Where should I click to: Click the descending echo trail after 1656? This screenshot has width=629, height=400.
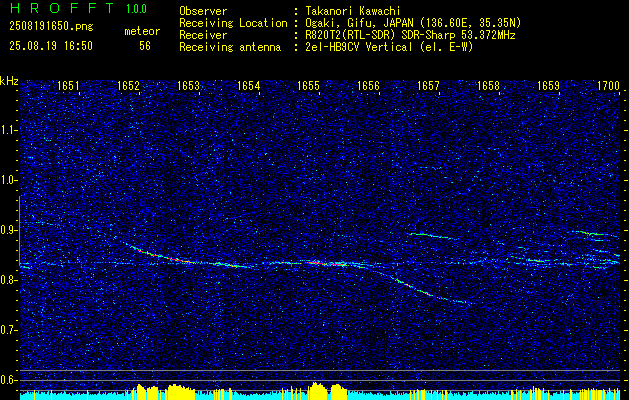419,289
